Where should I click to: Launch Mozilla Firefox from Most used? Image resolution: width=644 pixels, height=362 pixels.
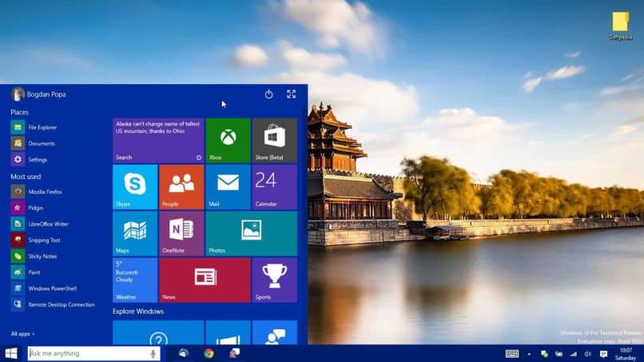tap(37, 192)
